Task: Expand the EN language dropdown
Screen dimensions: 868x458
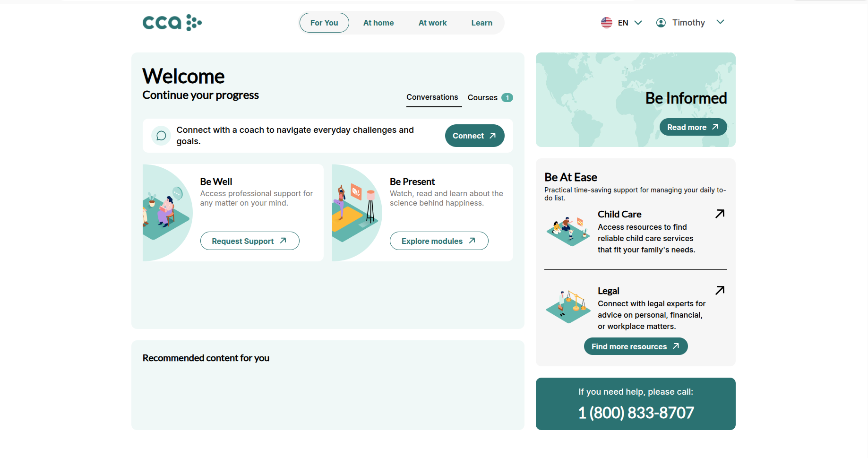Action: coord(638,23)
